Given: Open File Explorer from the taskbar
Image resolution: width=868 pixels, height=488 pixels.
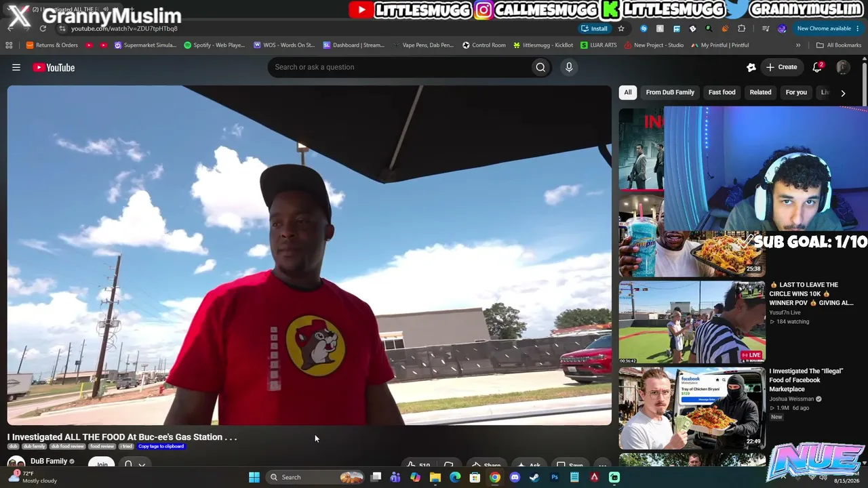Looking at the screenshot, I should click(x=435, y=477).
